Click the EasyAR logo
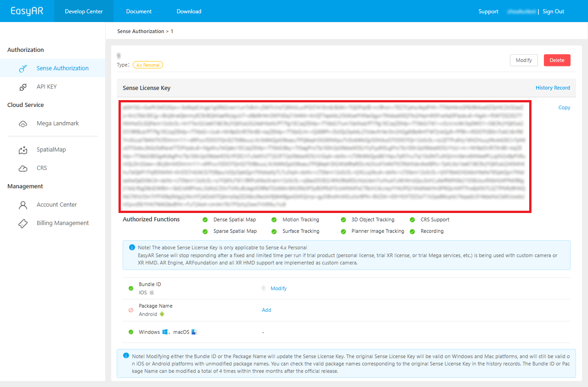This screenshot has height=387, width=588. point(27,11)
